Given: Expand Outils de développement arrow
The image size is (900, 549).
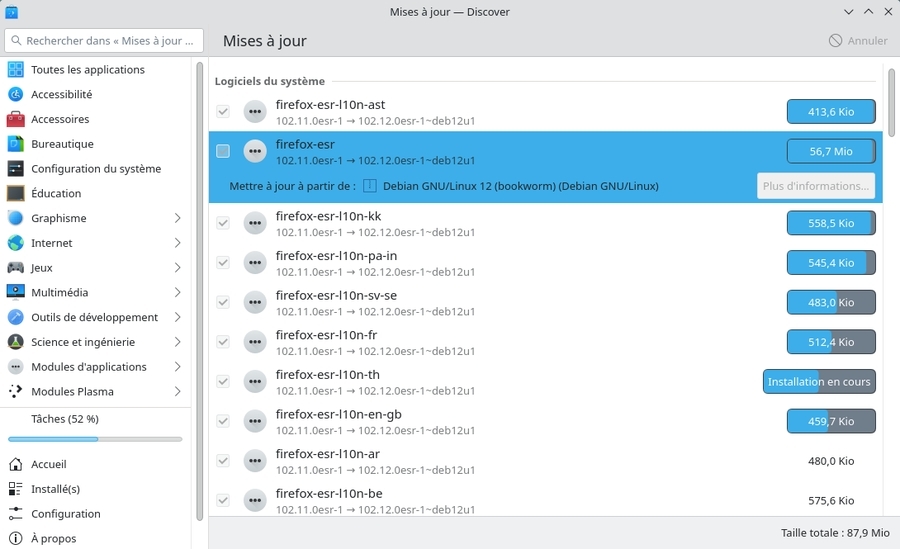Looking at the screenshot, I should pos(177,317).
